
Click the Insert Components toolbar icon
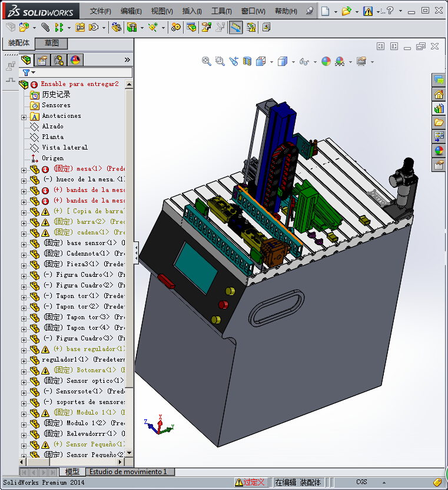tap(24, 28)
